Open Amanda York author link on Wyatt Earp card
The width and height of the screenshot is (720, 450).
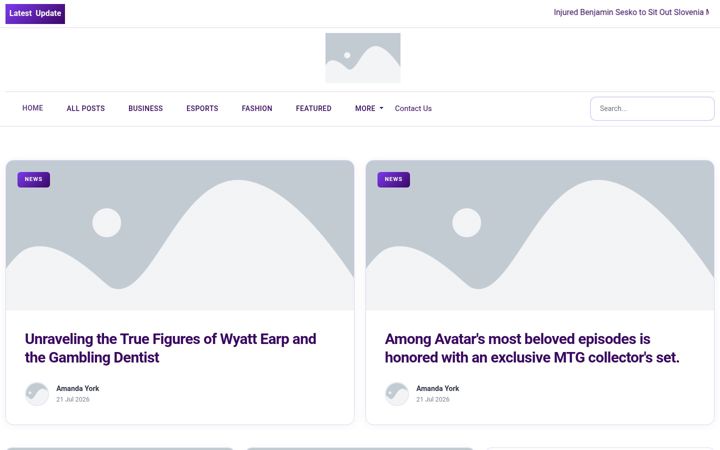78,388
